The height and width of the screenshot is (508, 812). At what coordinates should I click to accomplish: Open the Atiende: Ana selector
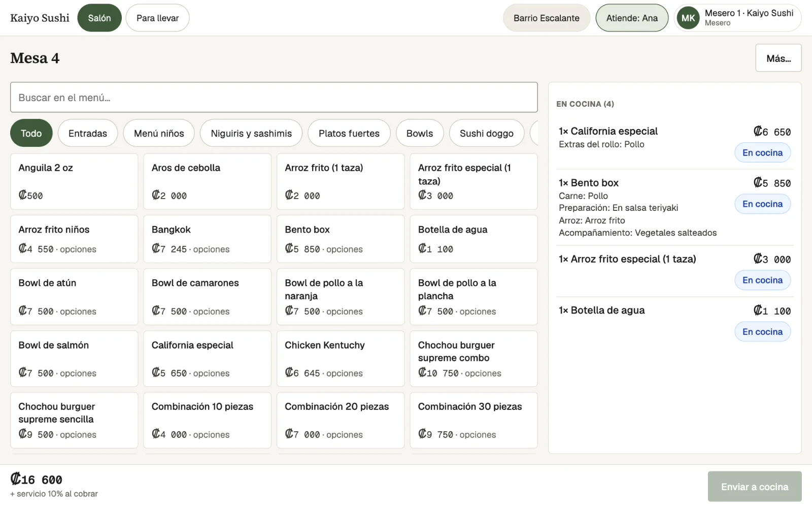coord(632,18)
